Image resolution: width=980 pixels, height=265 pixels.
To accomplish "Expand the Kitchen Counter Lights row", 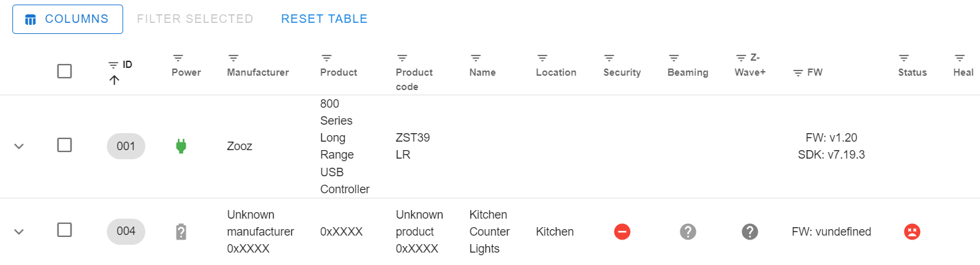I will click(20, 232).
